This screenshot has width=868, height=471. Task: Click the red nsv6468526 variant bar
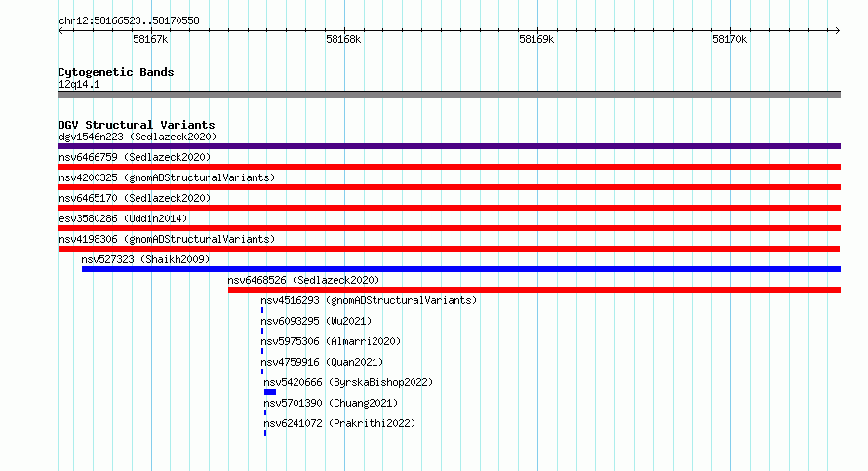(x=534, y=290)
